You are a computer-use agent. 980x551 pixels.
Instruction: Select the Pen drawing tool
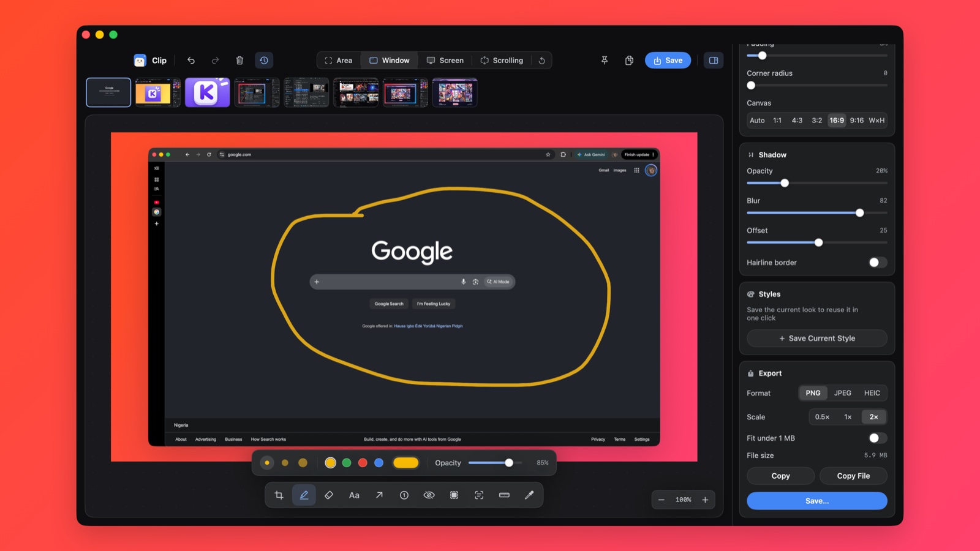[x=304, y=495]
